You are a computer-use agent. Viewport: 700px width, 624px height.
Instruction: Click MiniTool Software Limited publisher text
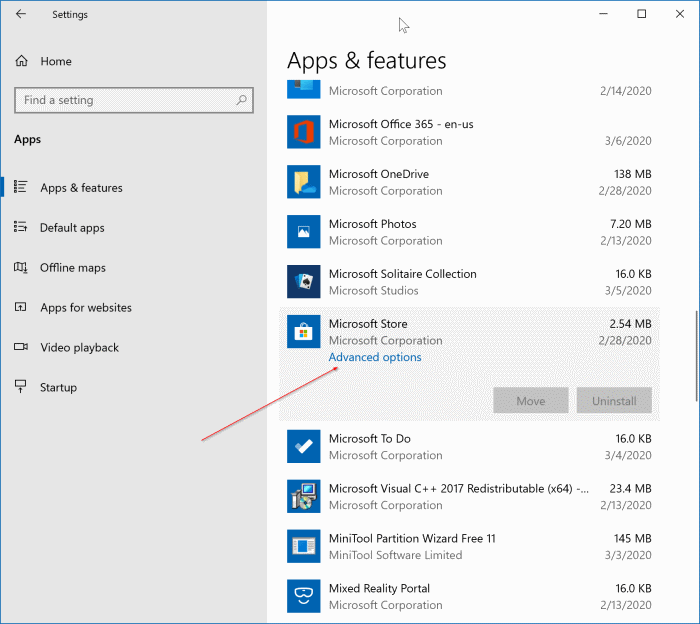(396, 555)
